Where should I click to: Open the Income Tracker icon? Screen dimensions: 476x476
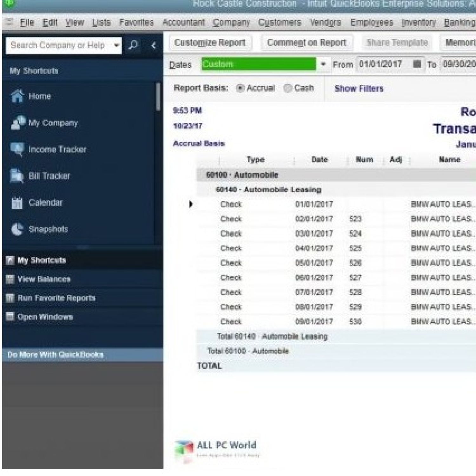coord(17,149)
